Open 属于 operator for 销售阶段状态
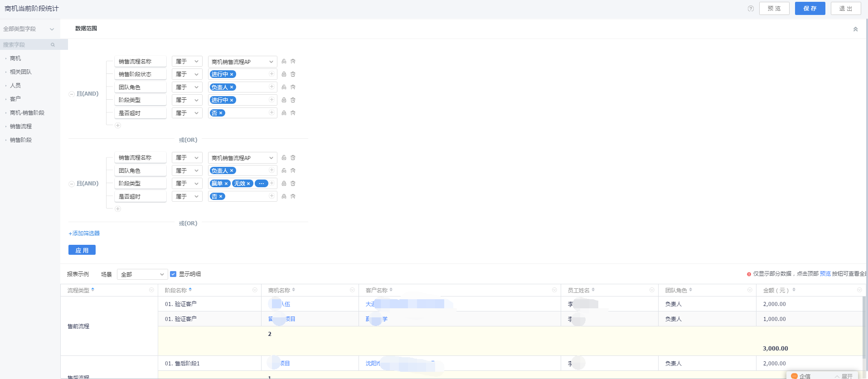The width and height of the screenshot is (868, 379). [x=187, y=74]
